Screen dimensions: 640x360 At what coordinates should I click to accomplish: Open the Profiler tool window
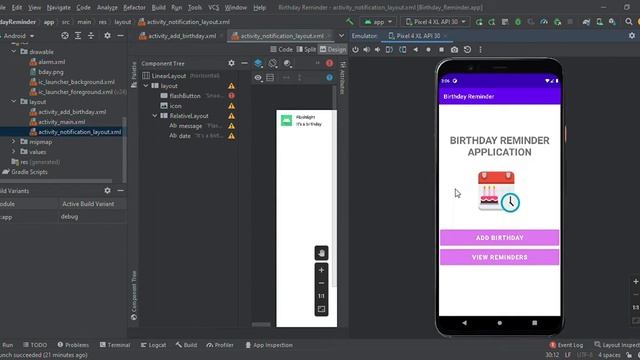tap(220, 345)
